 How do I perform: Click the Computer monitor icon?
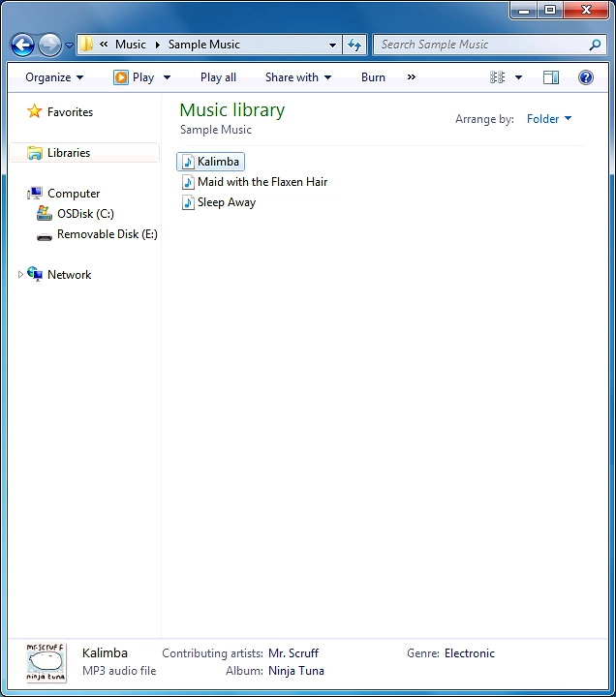click(35, 193)
